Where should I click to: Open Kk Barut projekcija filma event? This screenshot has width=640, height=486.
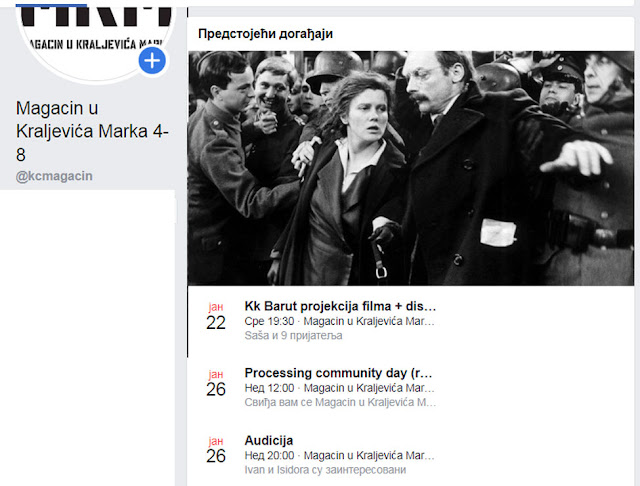340,306
